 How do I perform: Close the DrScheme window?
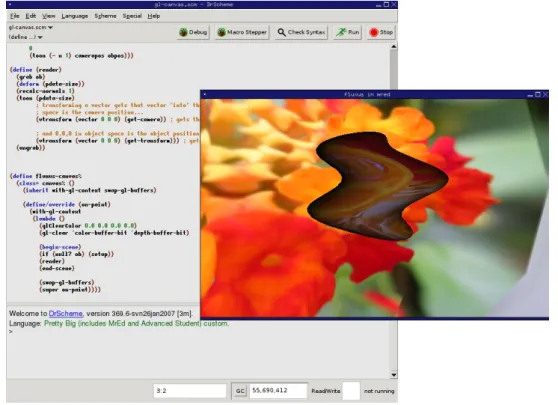point(394,5)
